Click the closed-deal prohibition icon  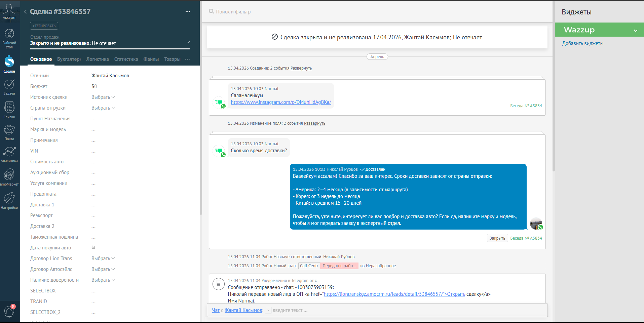click(x=275, y=37)
